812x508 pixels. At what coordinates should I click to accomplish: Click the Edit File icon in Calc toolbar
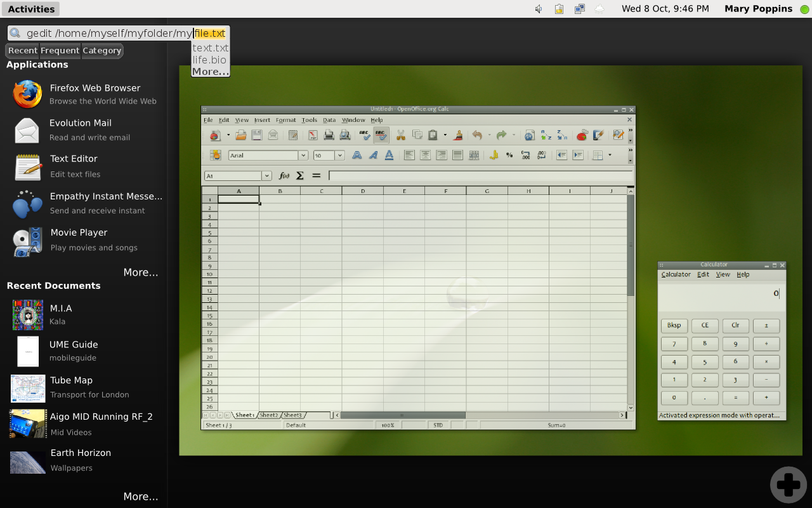click(x=292, y=135)
